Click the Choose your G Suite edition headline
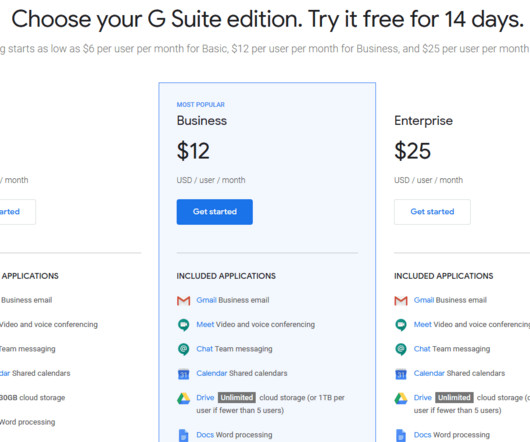 [267, 19]
